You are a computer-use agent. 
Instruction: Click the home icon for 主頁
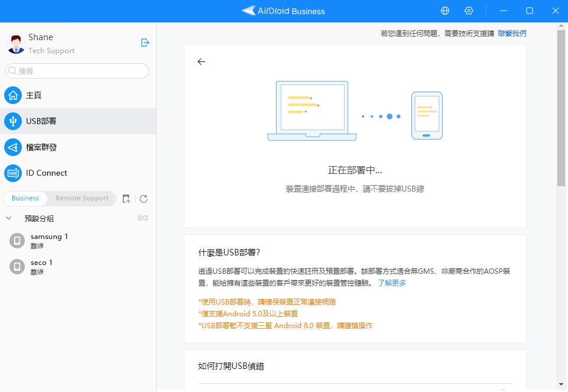pos(13,95)
